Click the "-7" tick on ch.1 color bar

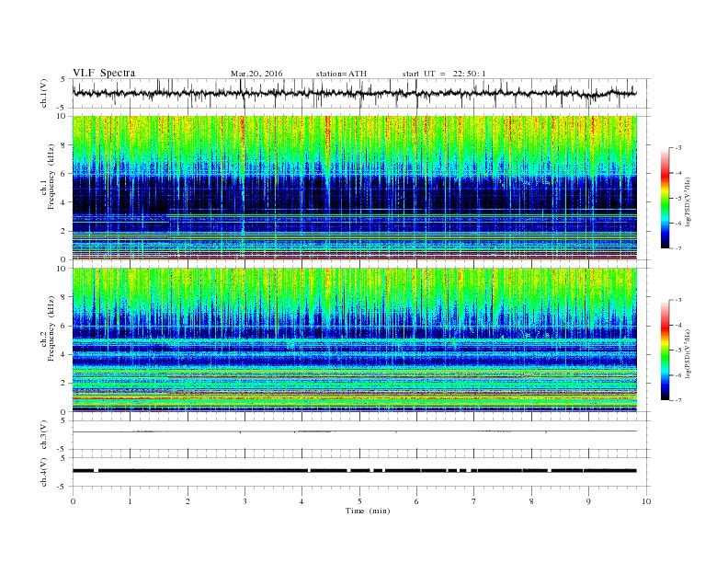click(x=677, y=248)
